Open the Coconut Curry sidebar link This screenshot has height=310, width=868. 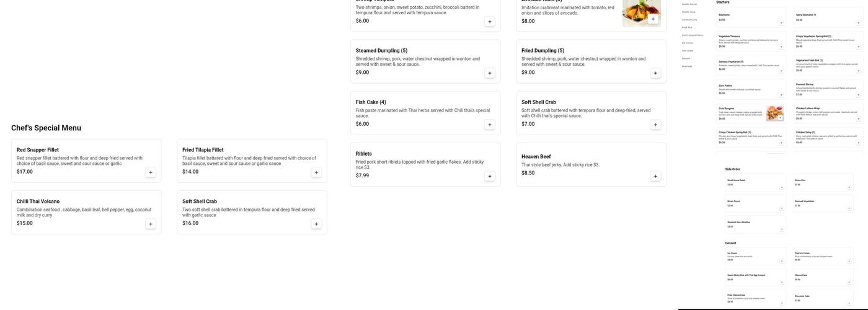pos(689,19)
